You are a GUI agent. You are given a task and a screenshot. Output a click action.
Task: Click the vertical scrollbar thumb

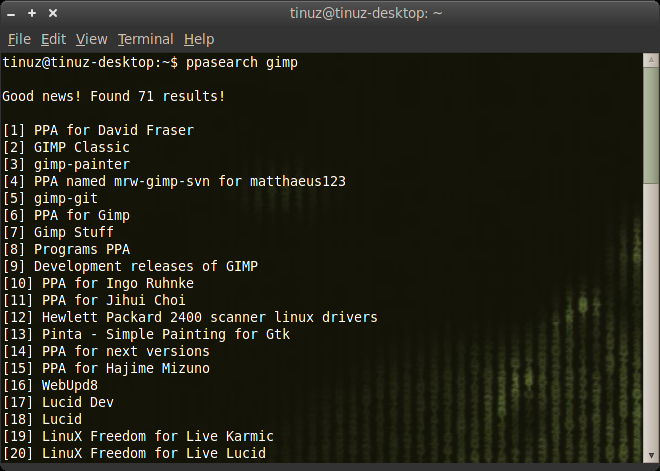[651, 125]
